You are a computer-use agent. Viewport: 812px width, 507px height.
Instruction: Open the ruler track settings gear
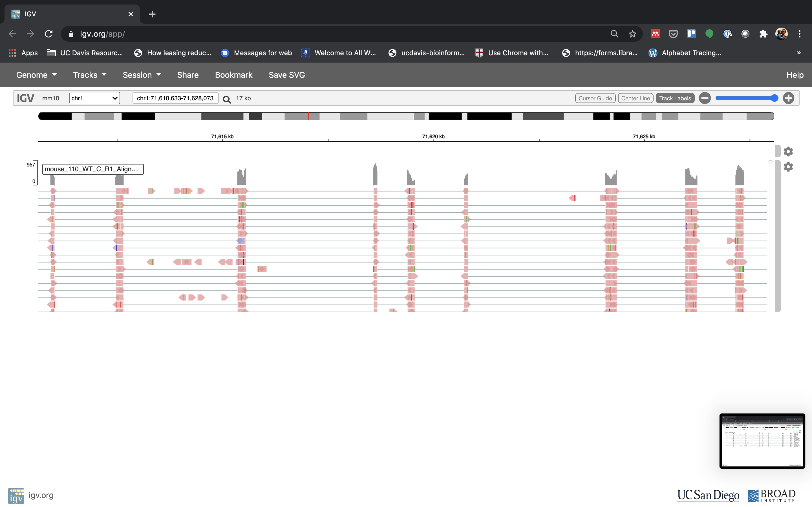[x=788, y=152]
